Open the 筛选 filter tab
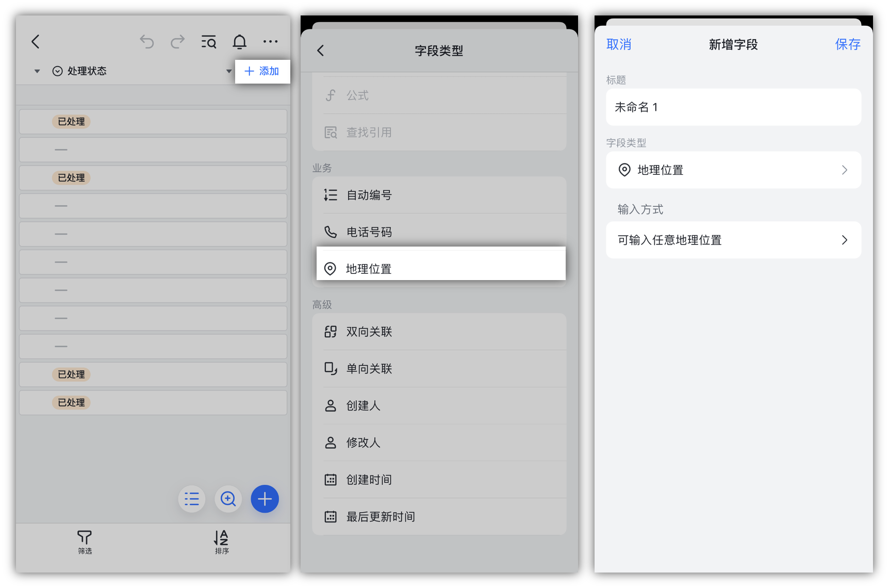Screen dimensions: 889x588 tap(85, 542)
